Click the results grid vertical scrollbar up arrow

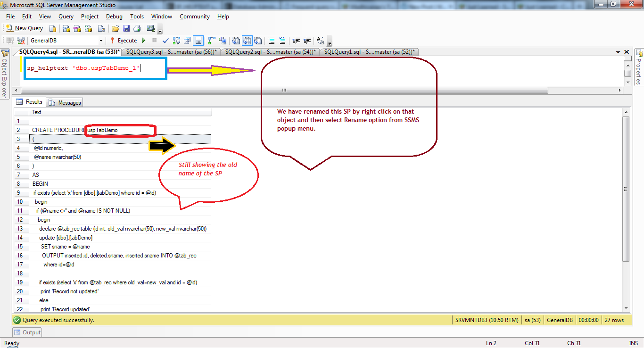[626, 112]
